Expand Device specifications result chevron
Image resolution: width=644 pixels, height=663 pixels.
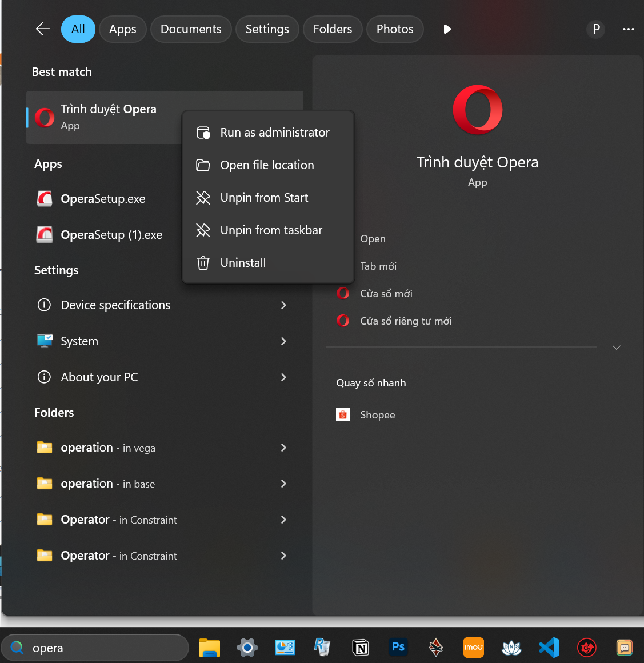click(x=283, y=305)
